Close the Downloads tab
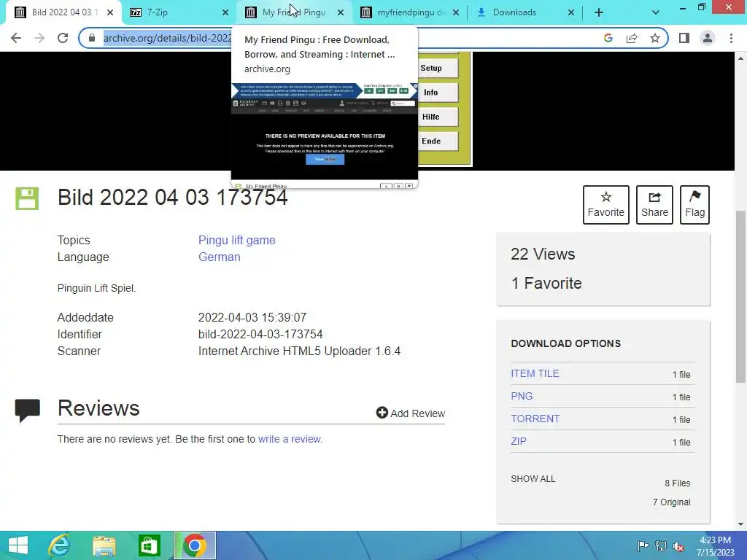The height and width of the screenshot is (560, 747). [x=571, y=12]
